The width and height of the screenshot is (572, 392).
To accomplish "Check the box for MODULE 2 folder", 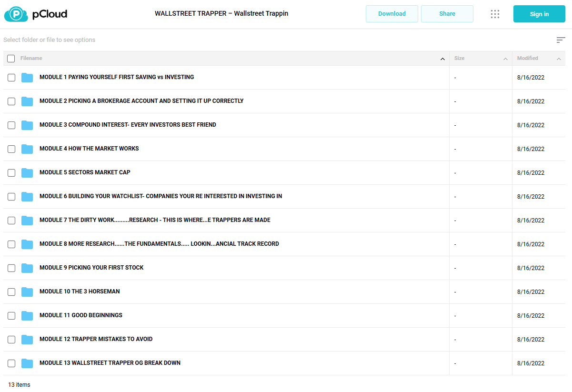I will (11, 101).
